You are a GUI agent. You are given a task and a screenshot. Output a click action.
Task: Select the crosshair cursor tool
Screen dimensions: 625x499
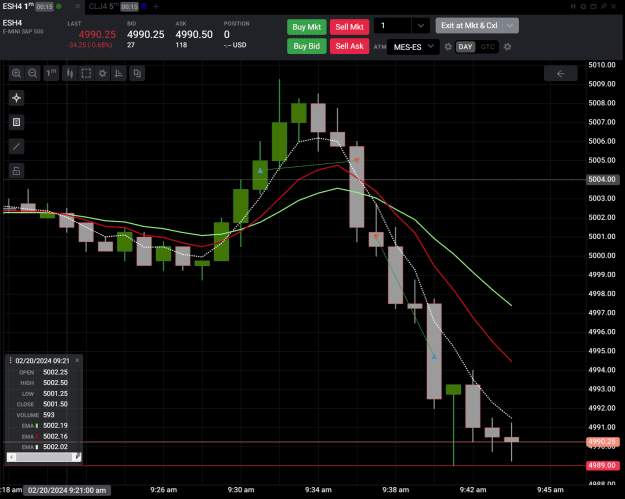point(16,98)
